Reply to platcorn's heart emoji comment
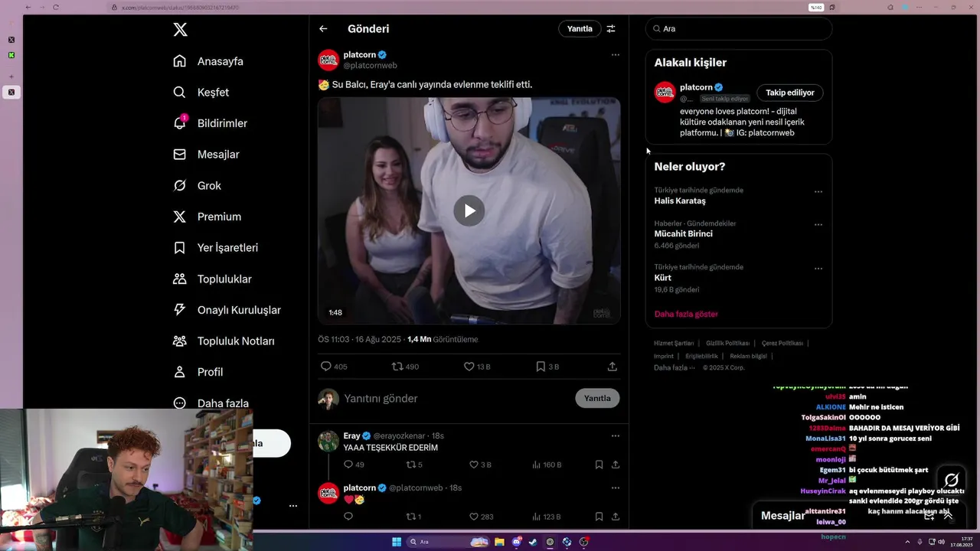This screenshot has height=551, width=980. click(348, 517)
